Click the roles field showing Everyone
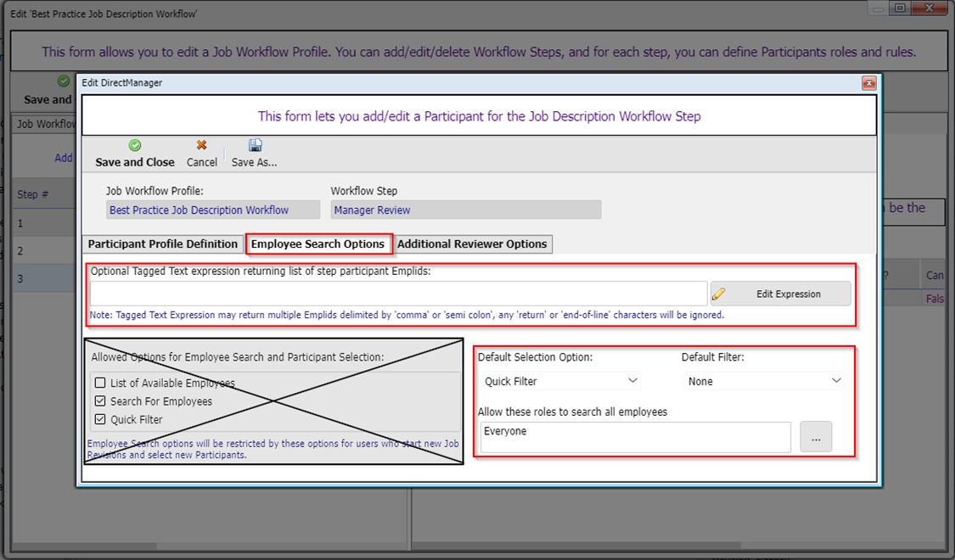The height and width of the screenshot is (560, 955). pyautogui.click(x=634, y=438)
